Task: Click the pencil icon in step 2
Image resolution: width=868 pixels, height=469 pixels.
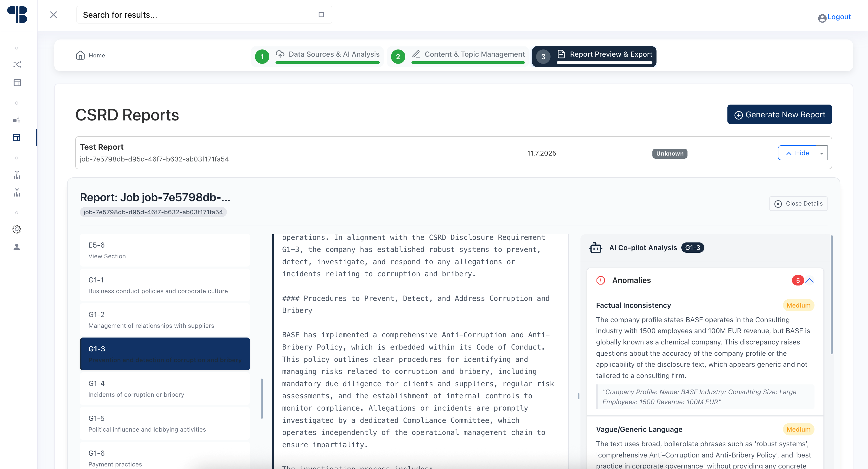Action: (416, 54)
